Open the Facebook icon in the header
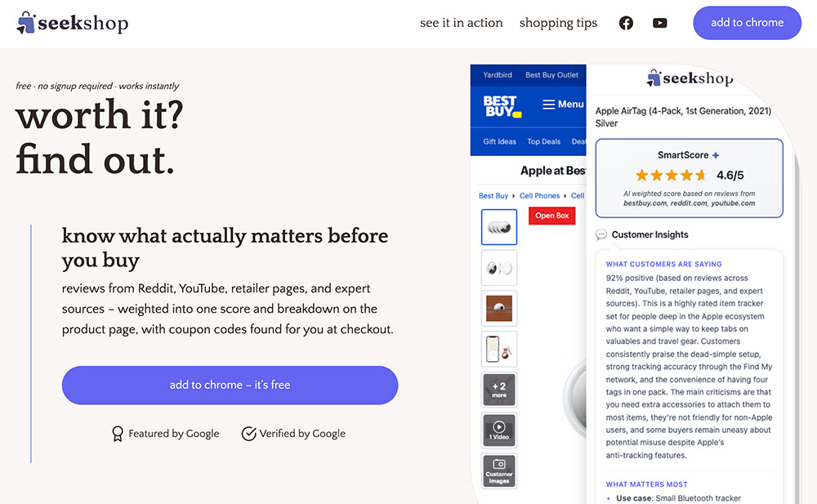817x504 pixels. tap(626, 23)
